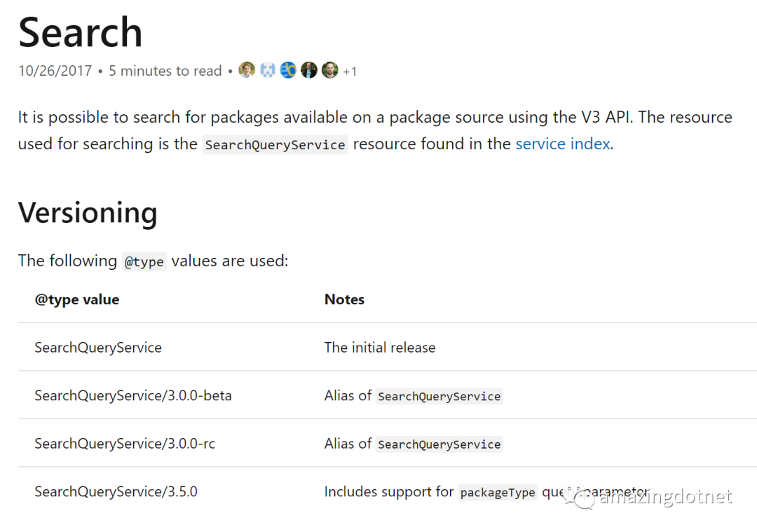Click the fifth contributor avatar
The image size is (757, 532).
329,70
